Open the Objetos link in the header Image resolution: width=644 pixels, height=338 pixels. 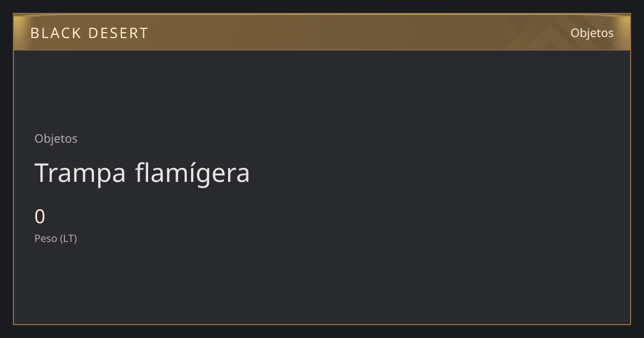click(x=592, y=33)
